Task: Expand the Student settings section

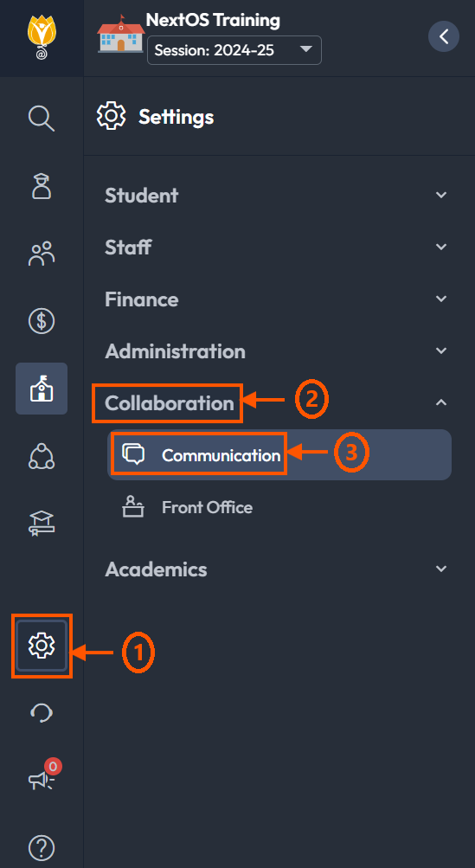Action: pyautogui.click(x=276, y=196)
